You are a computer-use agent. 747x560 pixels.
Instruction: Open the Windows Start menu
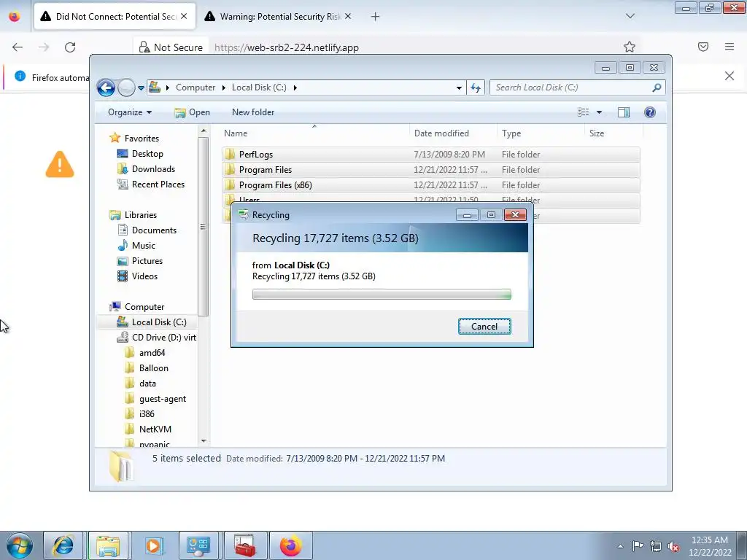[x=20, y=545]
